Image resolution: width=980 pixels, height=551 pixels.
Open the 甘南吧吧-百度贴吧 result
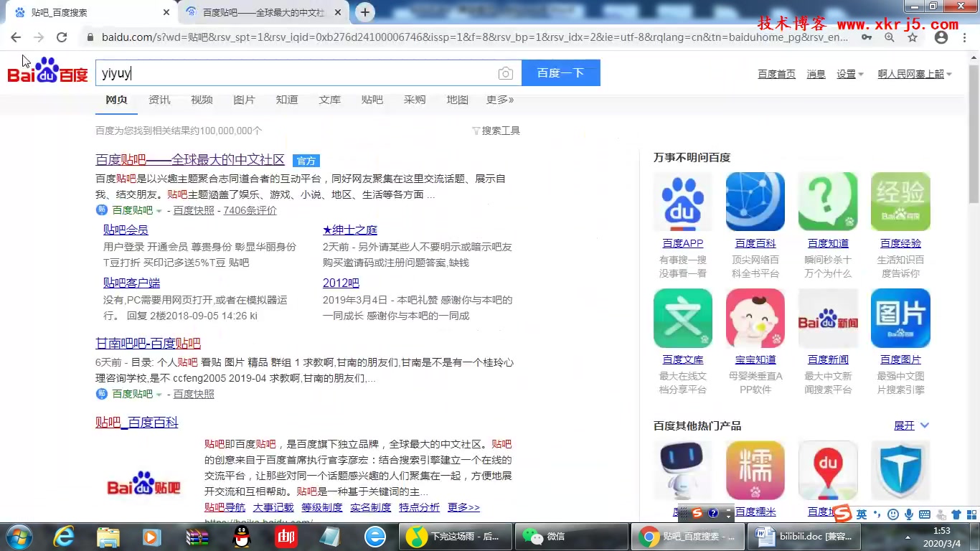click(148, 344)
